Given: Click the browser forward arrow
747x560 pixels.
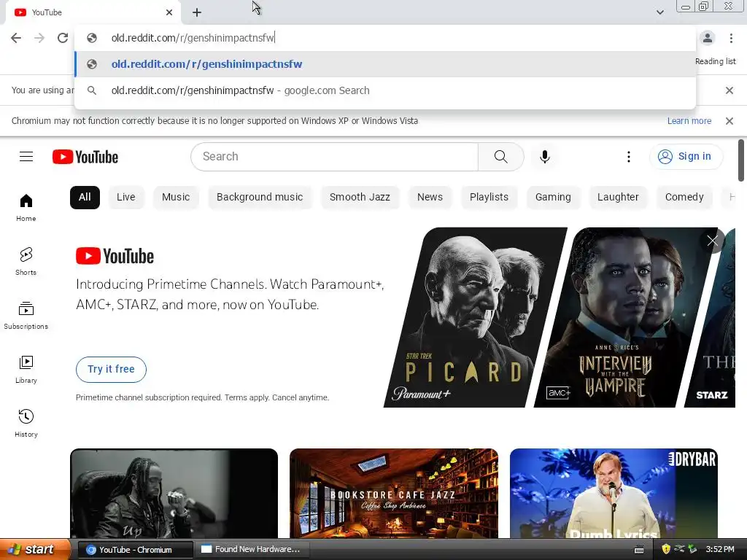Looking at the screenshot, I should pyautogui.click(x=39, y=38).
